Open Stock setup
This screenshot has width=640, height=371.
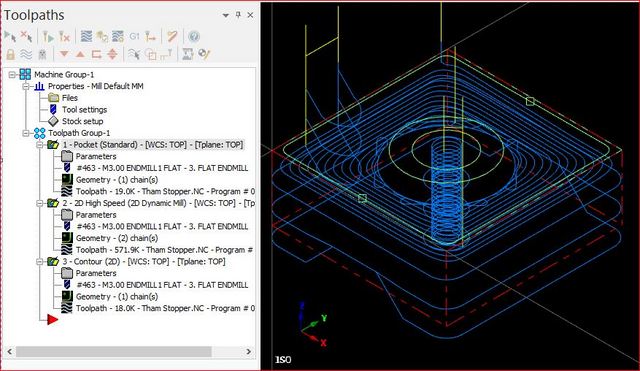click(x=82, y=121)
